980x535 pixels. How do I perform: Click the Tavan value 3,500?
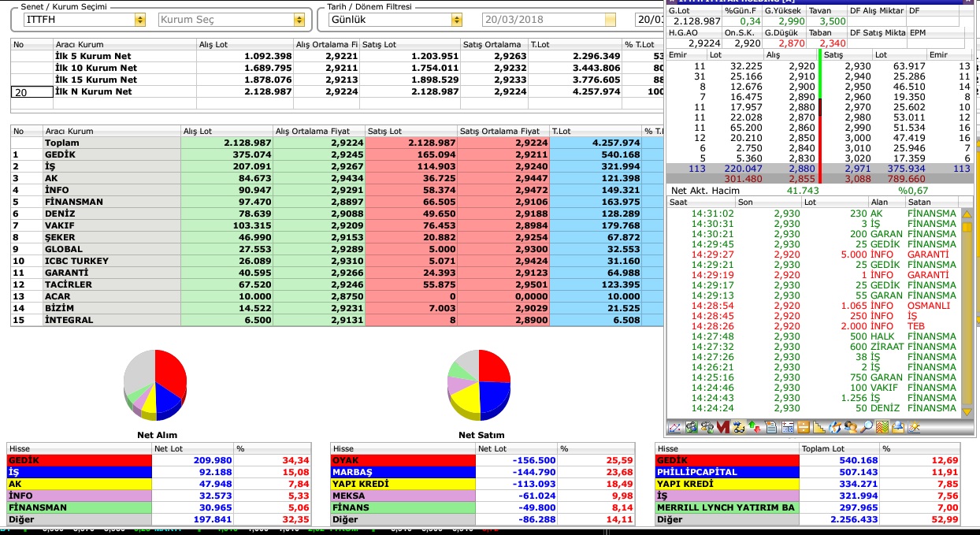(x=833, y=21)
